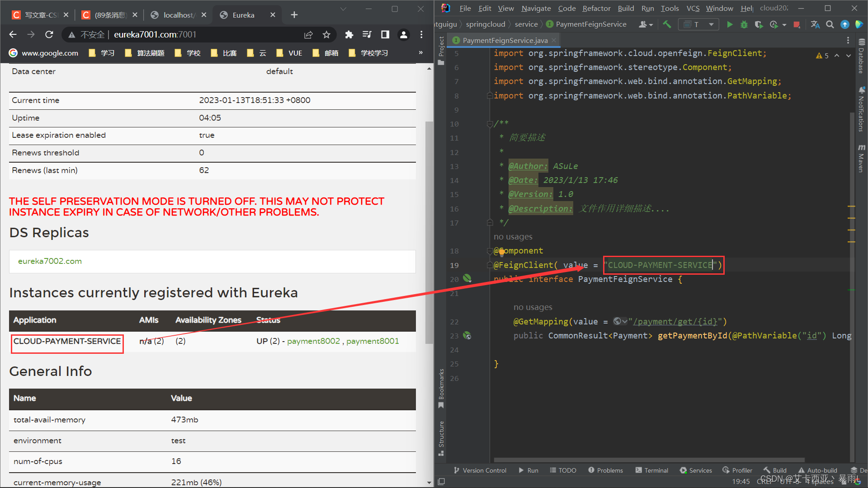Click the Build Project hammer icon

click(667, 24)
